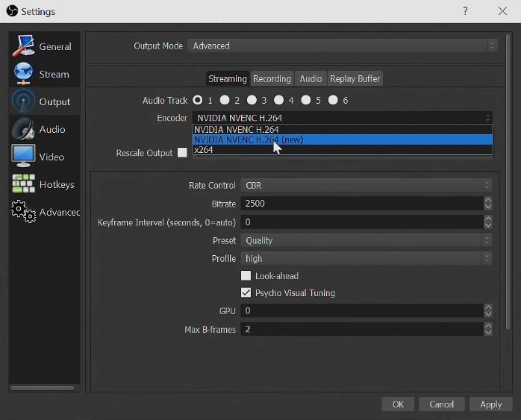Increase Max B-frames with up arrow
The image size is (521, 420).
click(x=487, y=326)
